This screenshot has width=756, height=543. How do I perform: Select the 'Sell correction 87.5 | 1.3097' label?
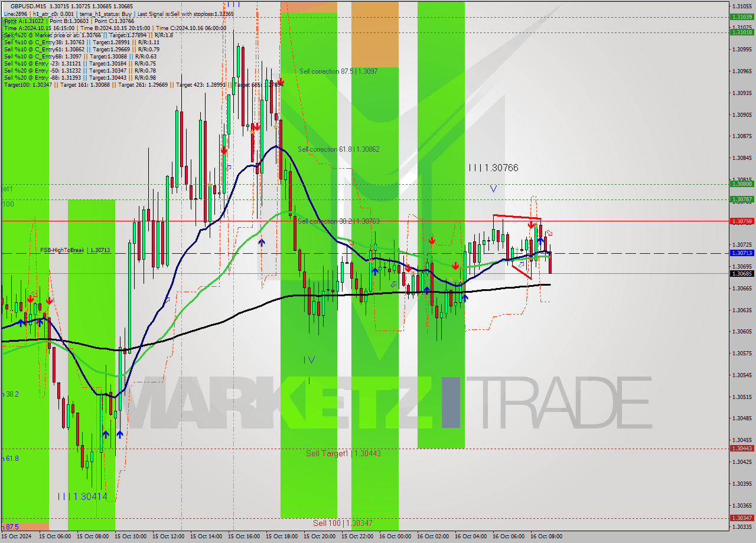tap(338, 71)
